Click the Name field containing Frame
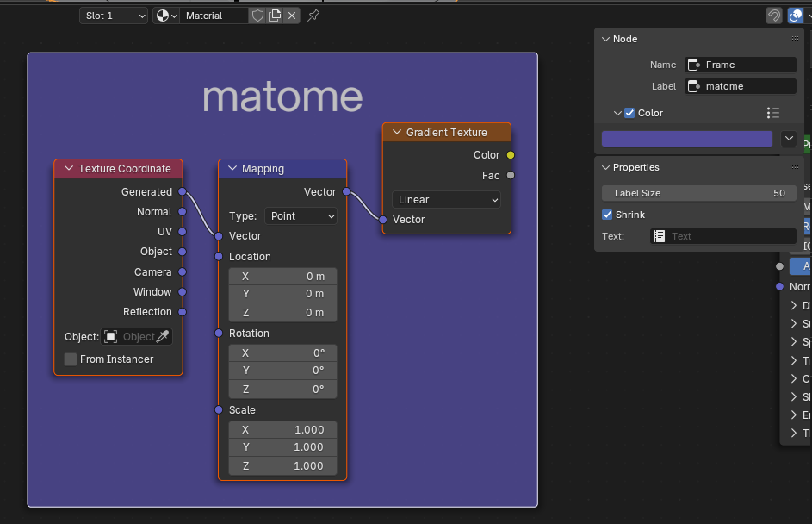Image resolution: width=812 pixels, height=524 pixels. click(x=741, y=65)
